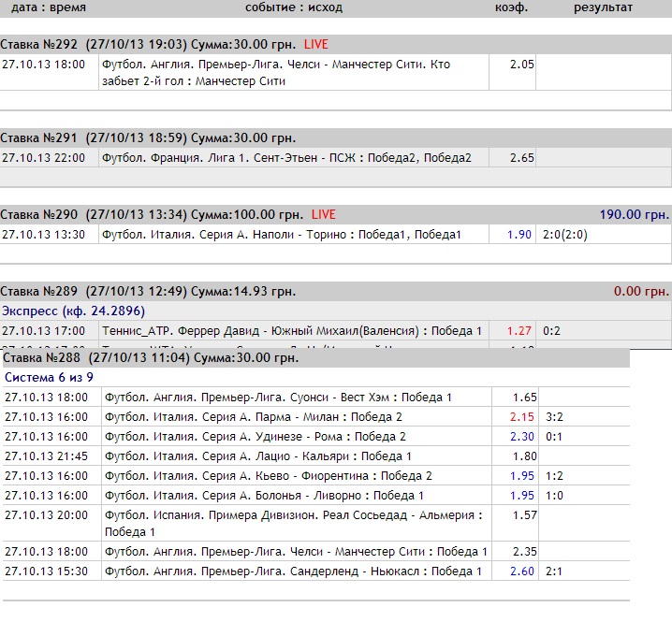The image size is (672, 622).
Task: Click the 2.65 odds value
Action: pyautogui.click(x=521, y=158)
